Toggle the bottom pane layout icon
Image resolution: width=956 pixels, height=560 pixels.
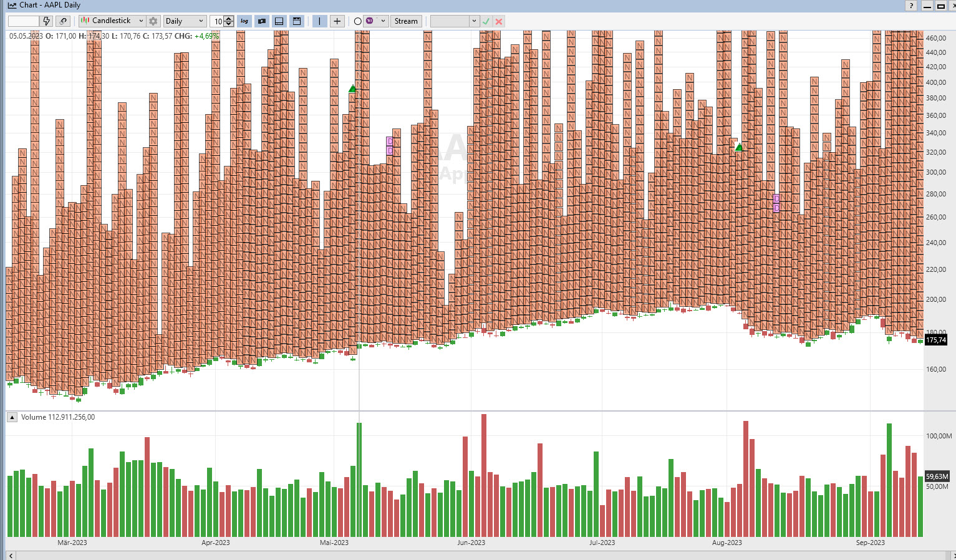[279, 21]
